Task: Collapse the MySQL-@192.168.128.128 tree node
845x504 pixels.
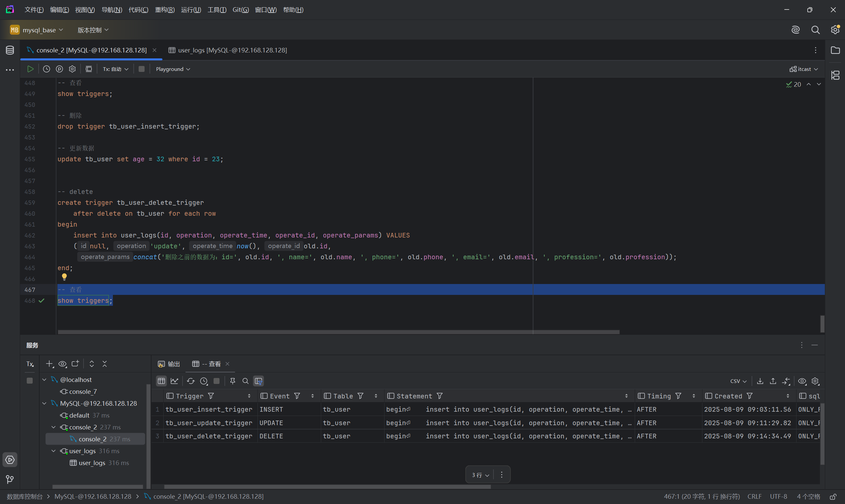Action: pyautogui.click(x=45, y=403)
